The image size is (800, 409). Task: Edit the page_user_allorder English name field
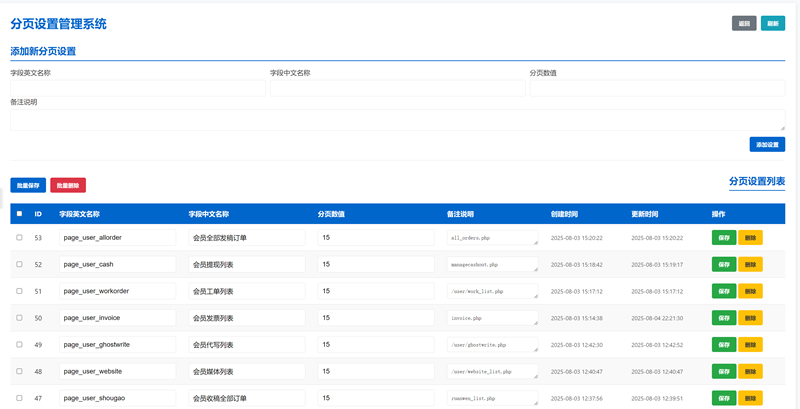point(117,238)
